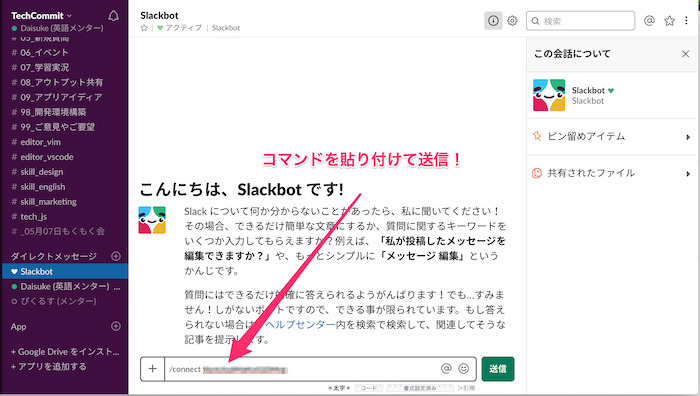Click the 検索 search field
This screenshot has height=396, width=700.
[580, 21]
